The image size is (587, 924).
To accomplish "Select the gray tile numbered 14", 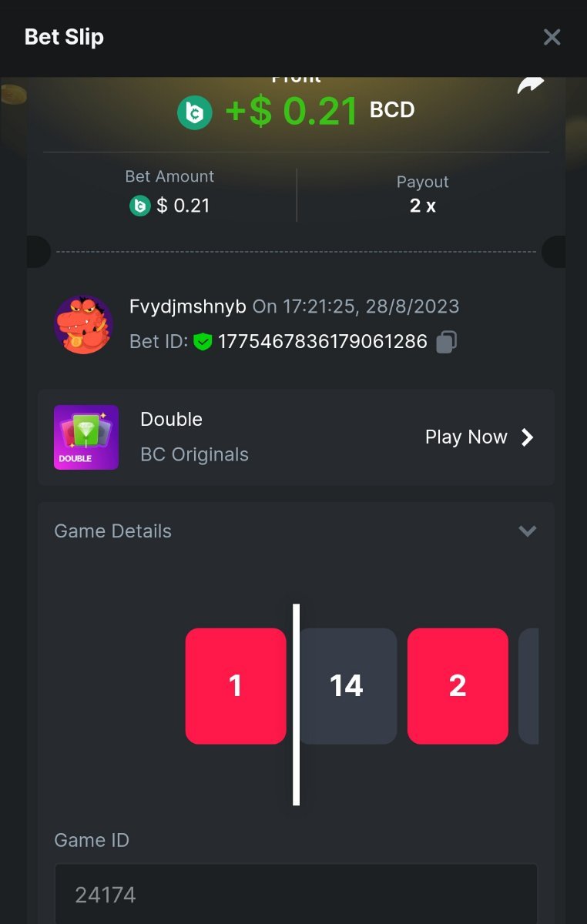I will coord(347,686).
